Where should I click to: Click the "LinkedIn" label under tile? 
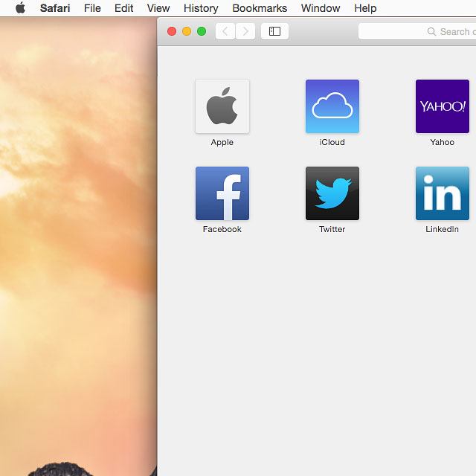point(443,229)
